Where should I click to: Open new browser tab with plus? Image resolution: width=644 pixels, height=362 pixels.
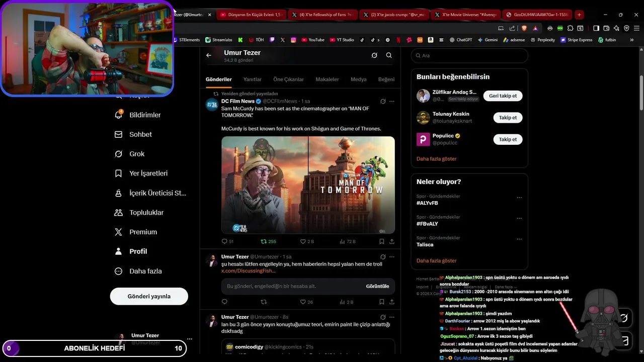[579, 15]
